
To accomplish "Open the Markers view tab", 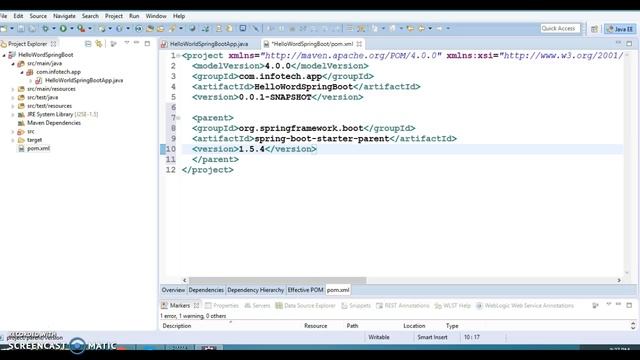I will (180, 305).
